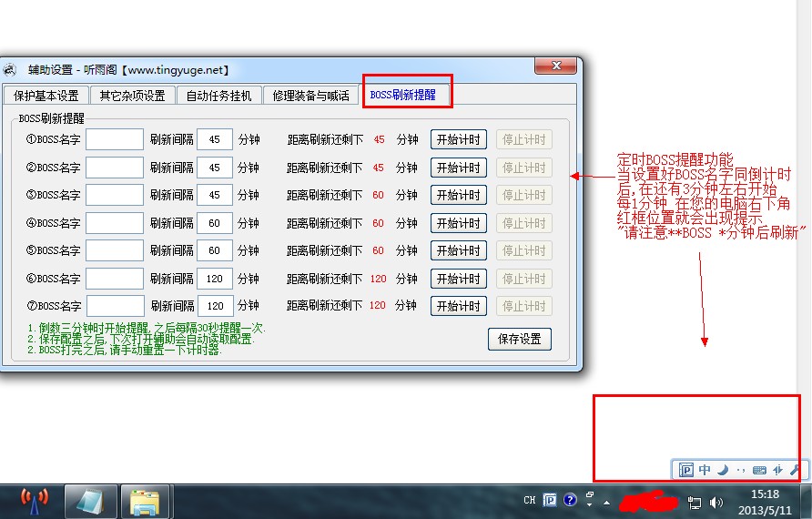Click the IME wrench settings icon

click(795, 470)
